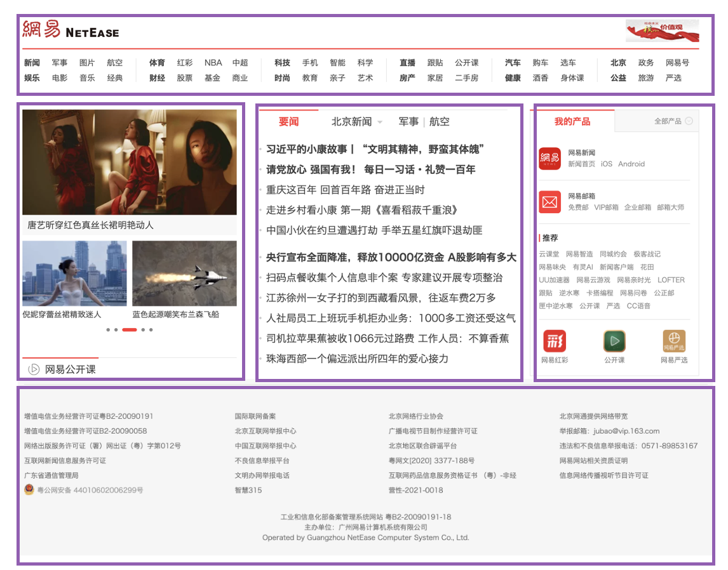Open the 二手房 navigation link
Screen dimensions: 728x570
click(x=467, y=78)
